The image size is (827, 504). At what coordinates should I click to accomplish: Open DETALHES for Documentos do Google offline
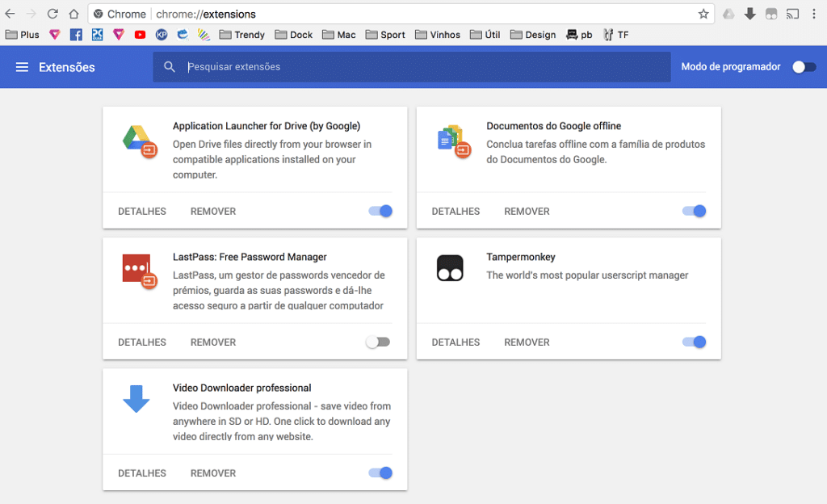(x=455, y=212)
